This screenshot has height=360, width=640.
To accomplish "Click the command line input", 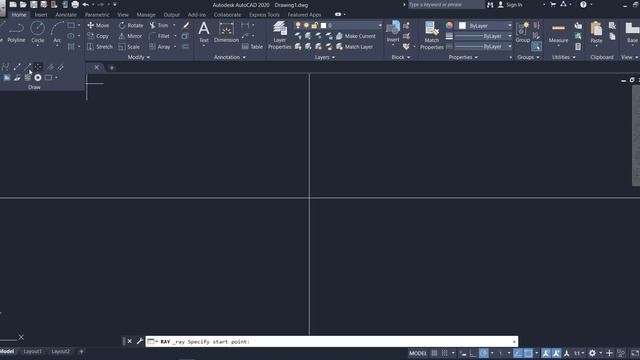I will [x=331, y=342].
